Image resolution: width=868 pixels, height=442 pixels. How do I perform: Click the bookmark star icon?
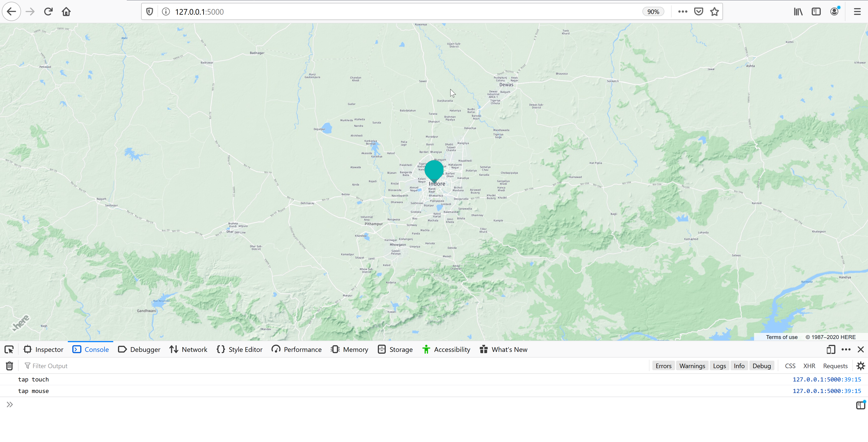(x=714, y=12)
